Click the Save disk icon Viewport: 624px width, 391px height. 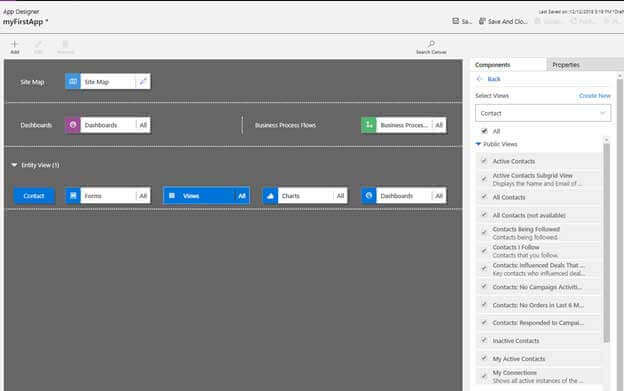[x=456, y=21]
